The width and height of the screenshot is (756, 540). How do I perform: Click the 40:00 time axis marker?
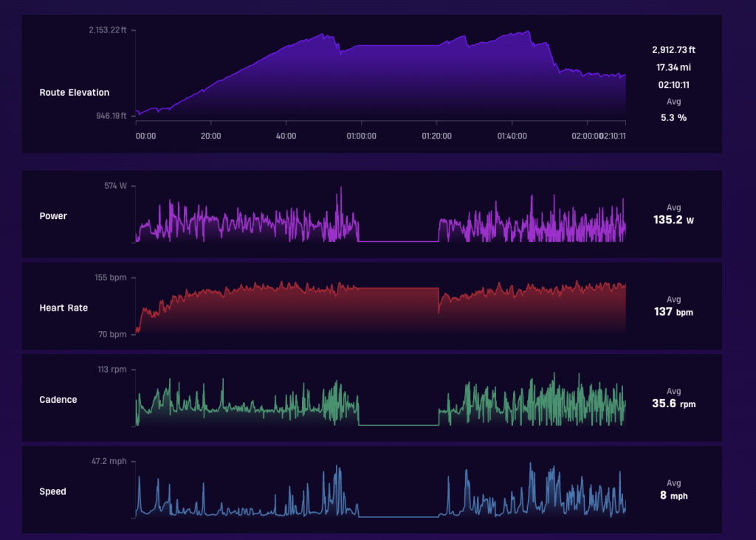pyautogui.click(x=286, y=136)
